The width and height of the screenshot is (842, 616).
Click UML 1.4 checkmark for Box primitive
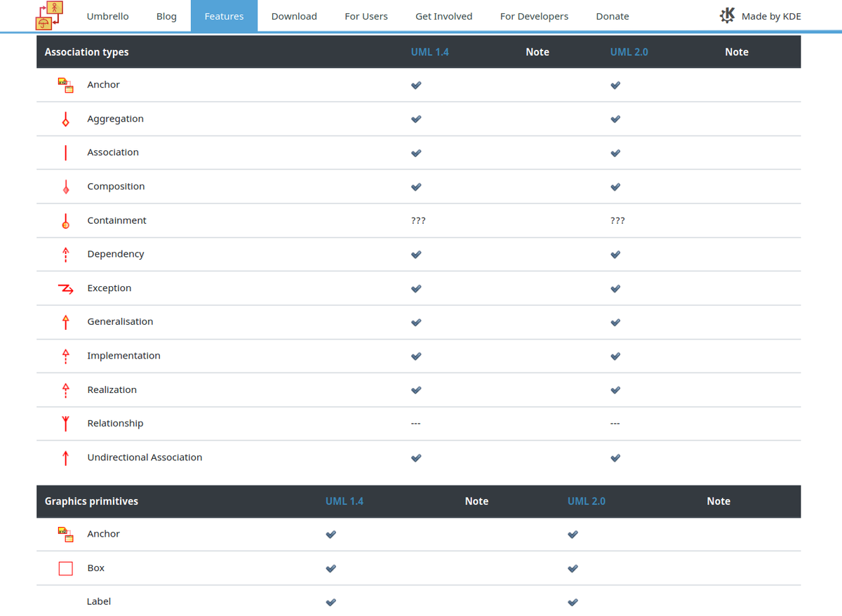click(330, 568)
